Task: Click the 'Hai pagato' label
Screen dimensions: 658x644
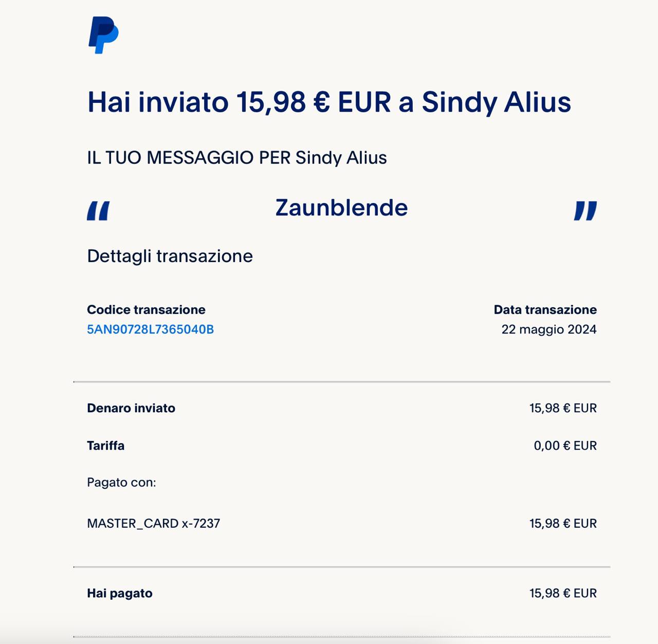Action: click(119, 594)
